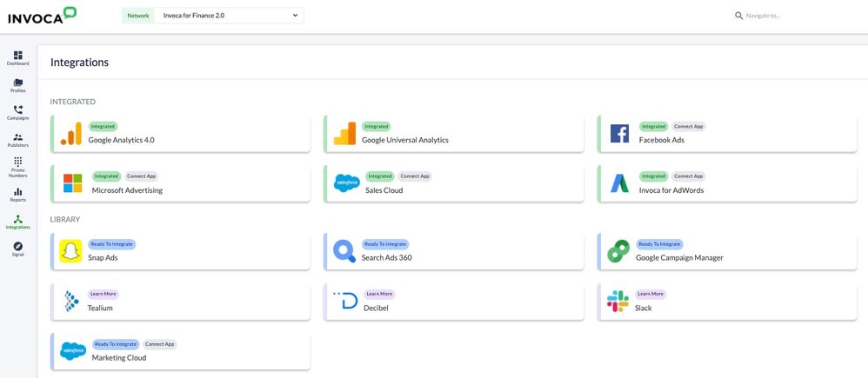The image size is (868, 378).
Task: Open the Facebook Ads title text
Action: (662, 140)
